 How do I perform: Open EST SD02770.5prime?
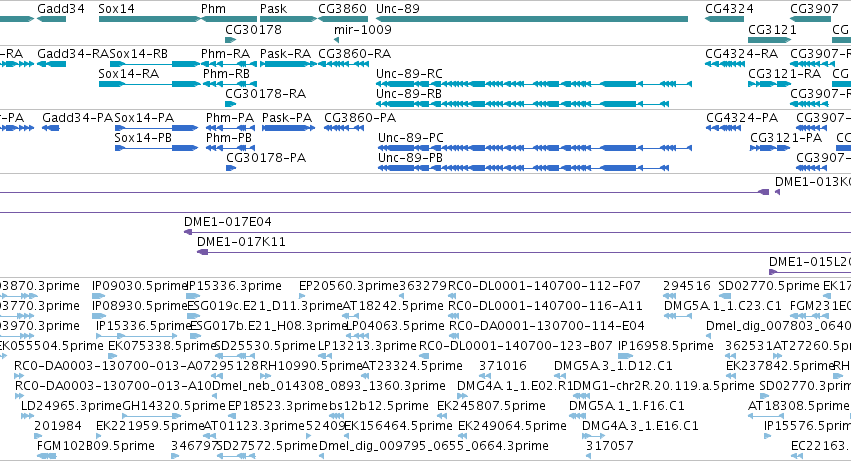pos(769,286)
